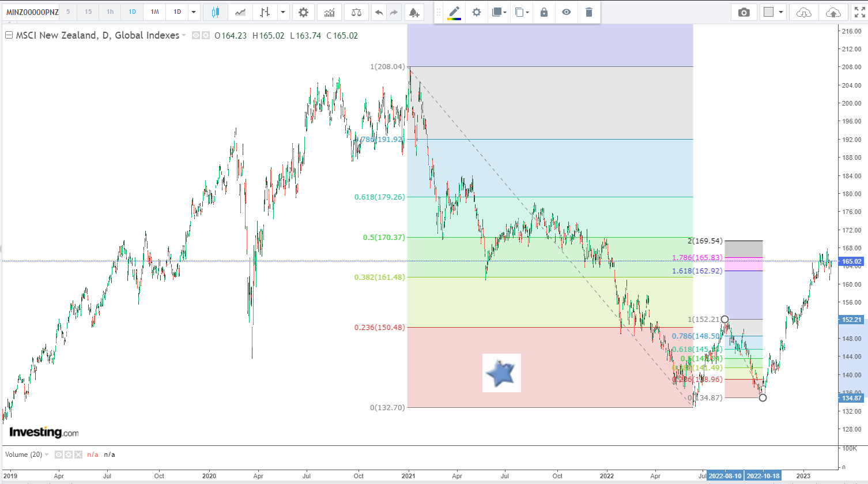
Task: Expand the Volume (20) dropdown arrow
Action: 47,455
